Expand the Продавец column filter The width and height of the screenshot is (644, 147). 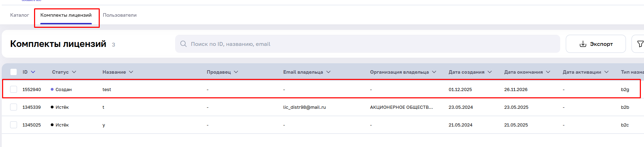pyautogui.click(x=236, y=72)
